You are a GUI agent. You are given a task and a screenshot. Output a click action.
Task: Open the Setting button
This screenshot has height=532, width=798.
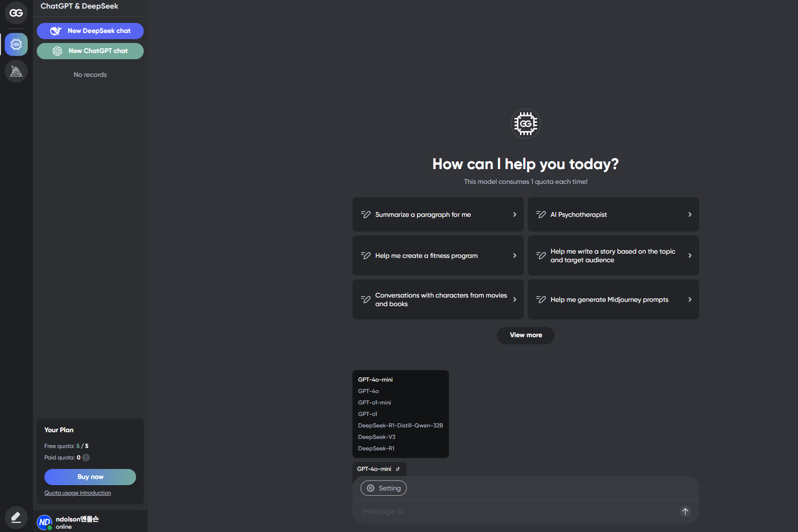click(x=383, y=488)
